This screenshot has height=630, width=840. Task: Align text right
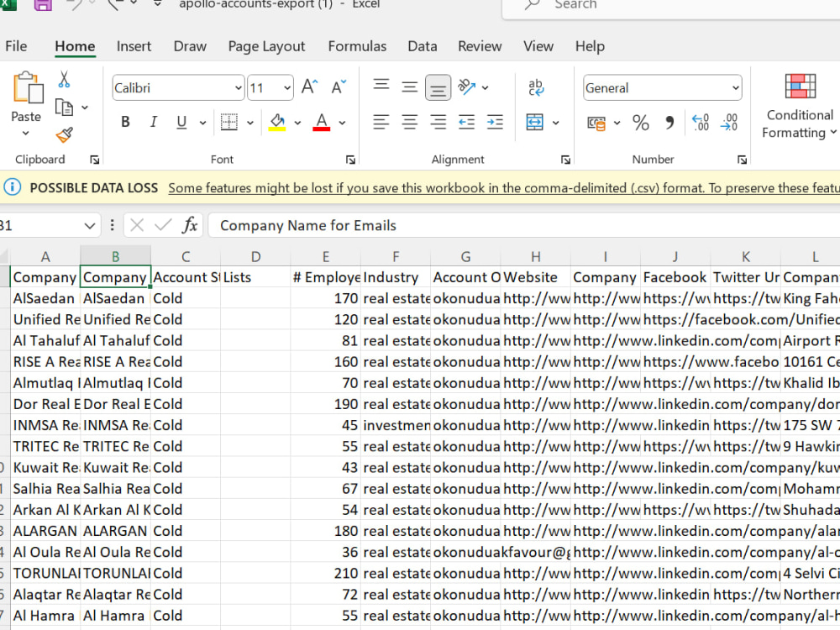click(438, 122)
